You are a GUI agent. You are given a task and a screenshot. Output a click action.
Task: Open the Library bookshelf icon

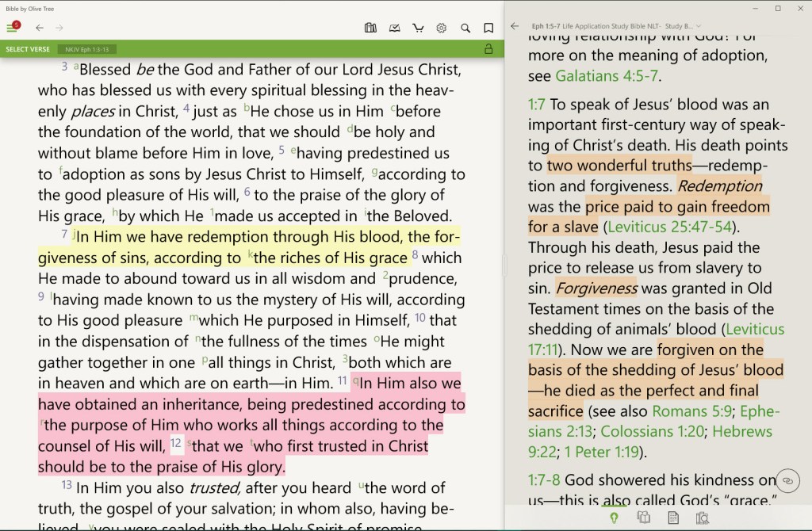pos(370,28)
